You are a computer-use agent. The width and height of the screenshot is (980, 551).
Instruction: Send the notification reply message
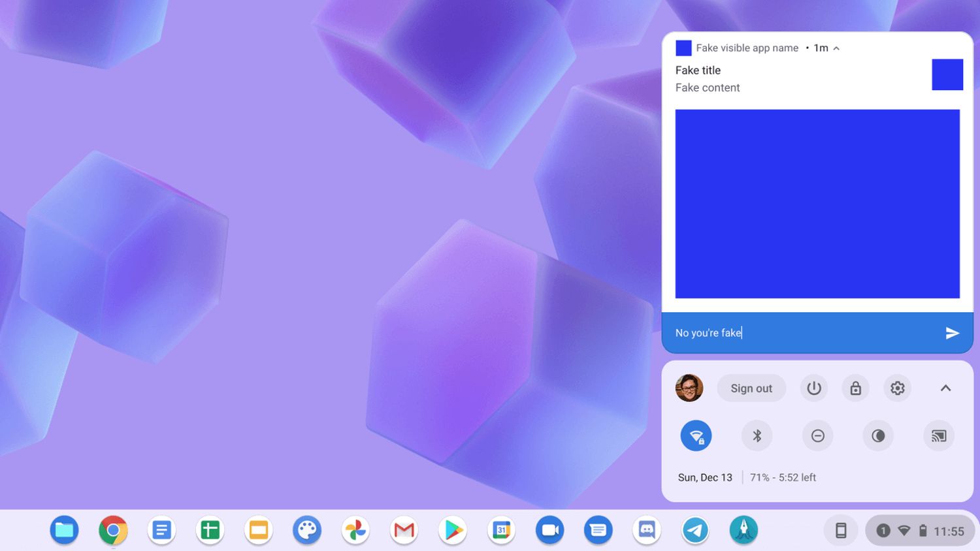(x=952, y=333)
